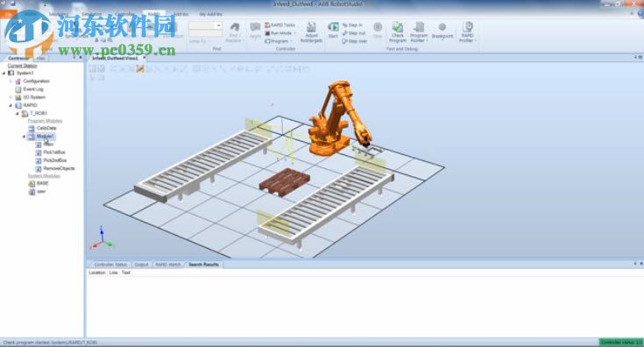Expand the Configuration tree node

11,81
